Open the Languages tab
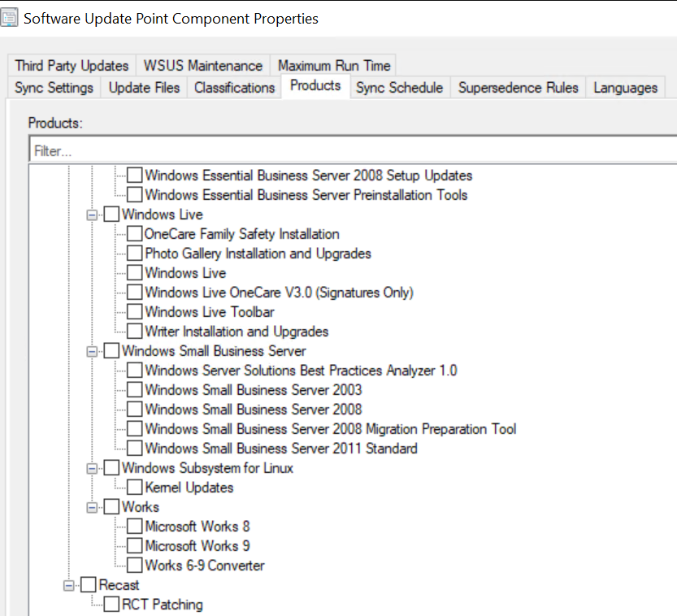 (625, 87)
